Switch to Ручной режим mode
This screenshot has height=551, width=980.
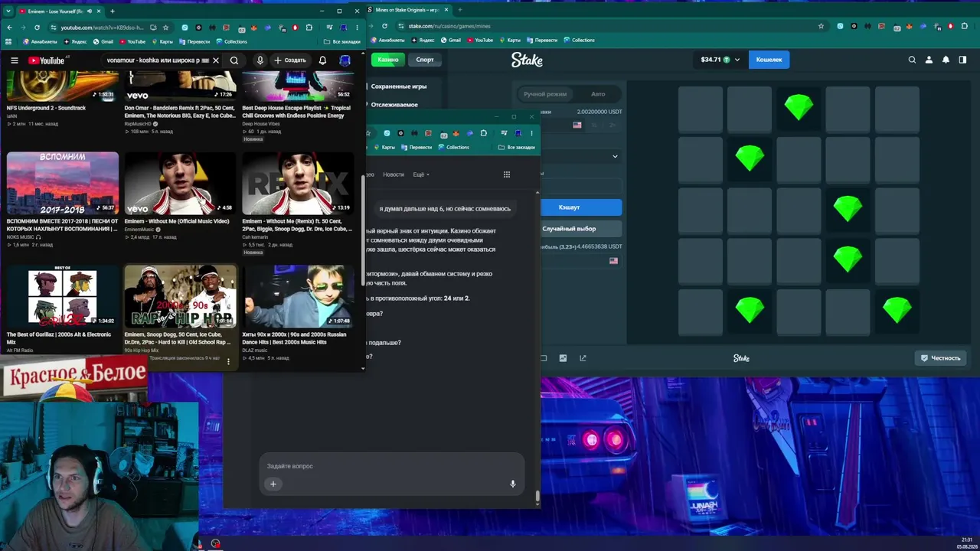(x=545, y=94)
